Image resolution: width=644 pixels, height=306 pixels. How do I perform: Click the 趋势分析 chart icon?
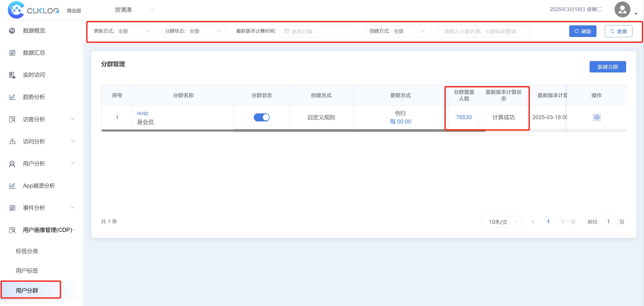[x=12, y=97]
